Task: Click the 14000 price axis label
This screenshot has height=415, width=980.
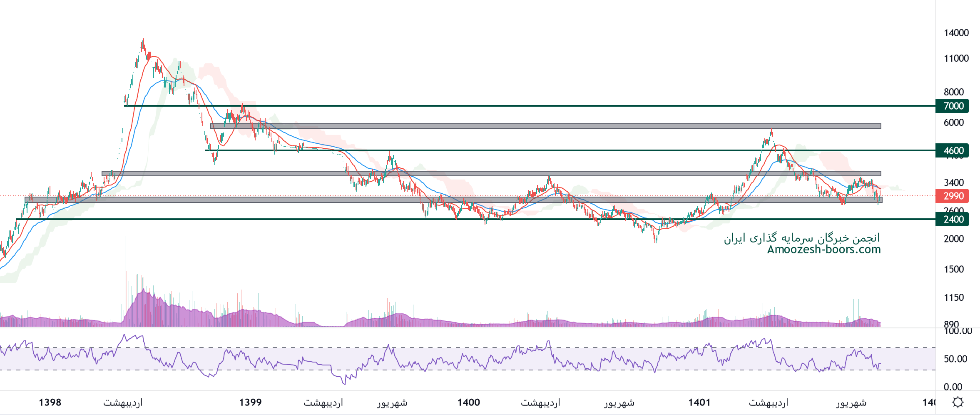Action: [956, 33]
